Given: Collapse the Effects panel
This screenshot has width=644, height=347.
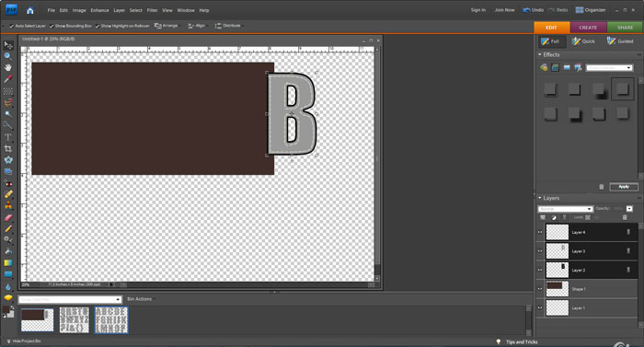Looking at the screenshot, I should [x=540, y=54].
